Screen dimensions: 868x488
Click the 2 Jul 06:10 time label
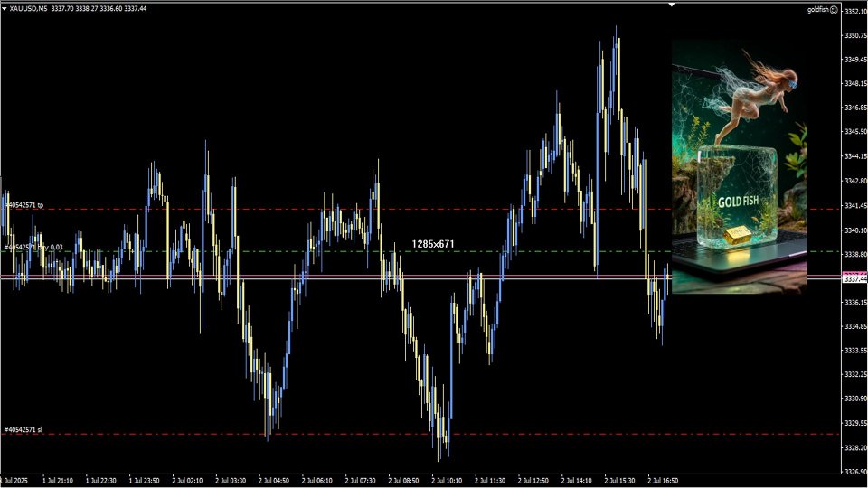click(x=317, y=481)
